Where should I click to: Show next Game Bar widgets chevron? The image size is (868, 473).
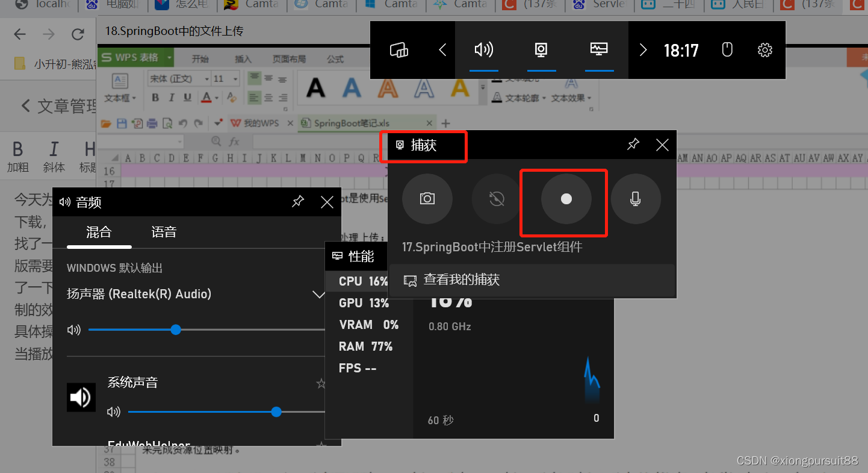pyautogui.click(x=642, y=50)
